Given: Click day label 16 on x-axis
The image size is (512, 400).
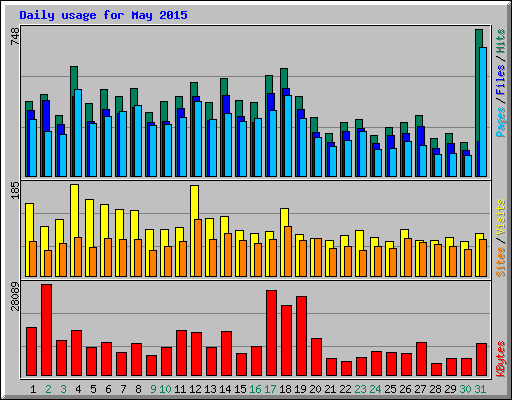Looking at the screenshot, I should coord(255,389).
